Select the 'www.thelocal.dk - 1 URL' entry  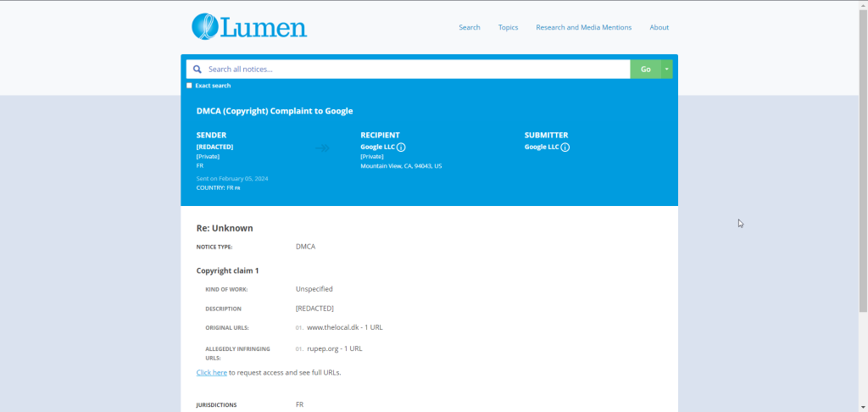coord(345,327)
